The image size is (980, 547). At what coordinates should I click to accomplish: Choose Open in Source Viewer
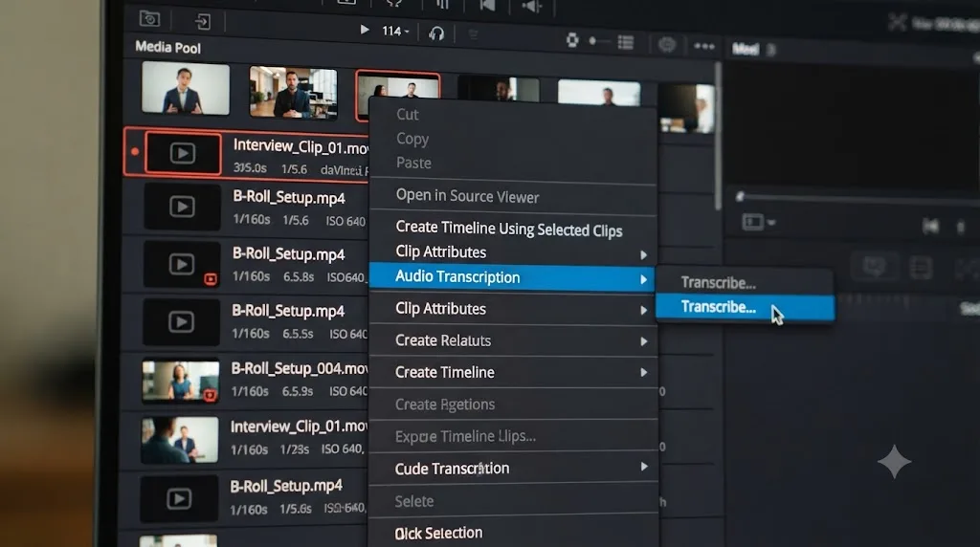467,196
